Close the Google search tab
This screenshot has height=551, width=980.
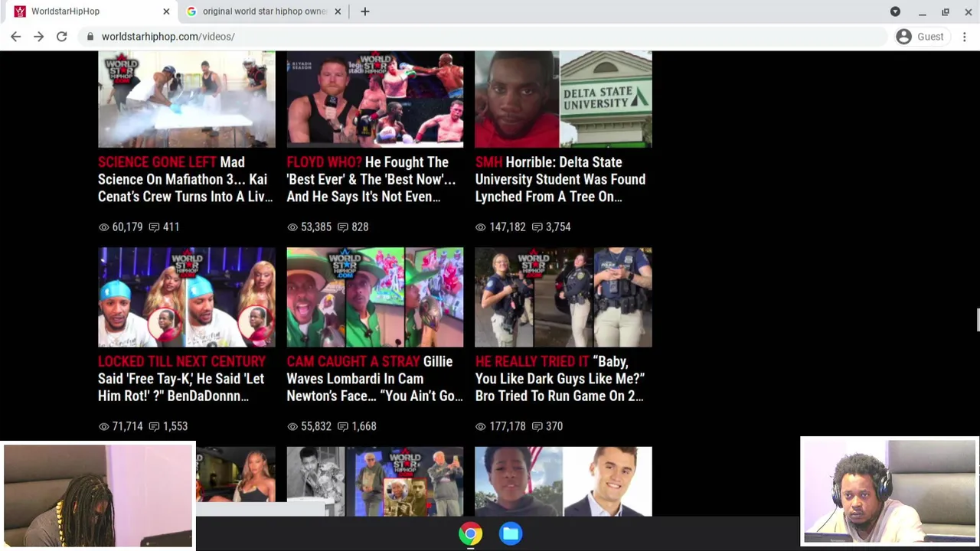[x=338, y=11]
